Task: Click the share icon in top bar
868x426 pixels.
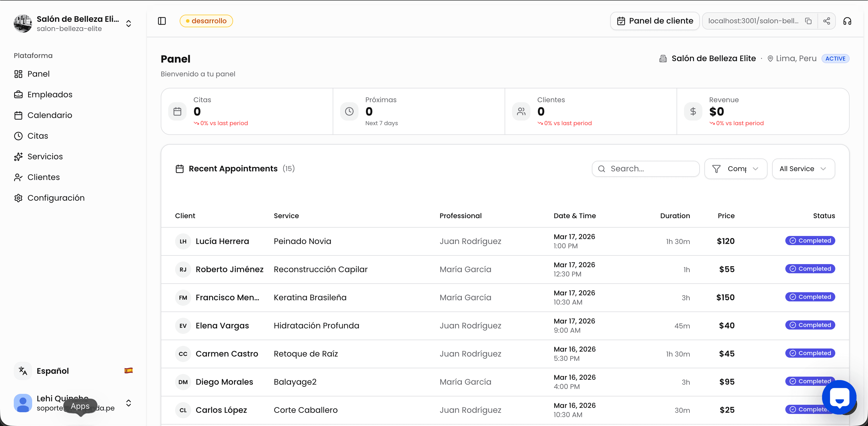Action: pos(826,21)
